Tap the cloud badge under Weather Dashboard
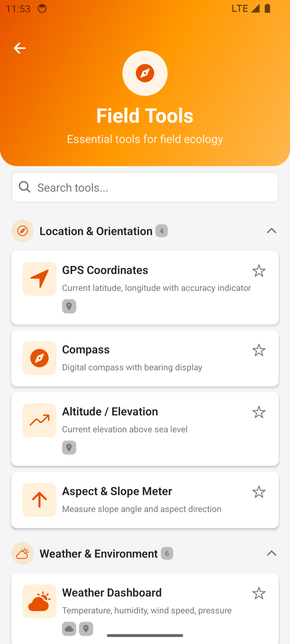This screenshot has height=644, width=290. [69, 629]
